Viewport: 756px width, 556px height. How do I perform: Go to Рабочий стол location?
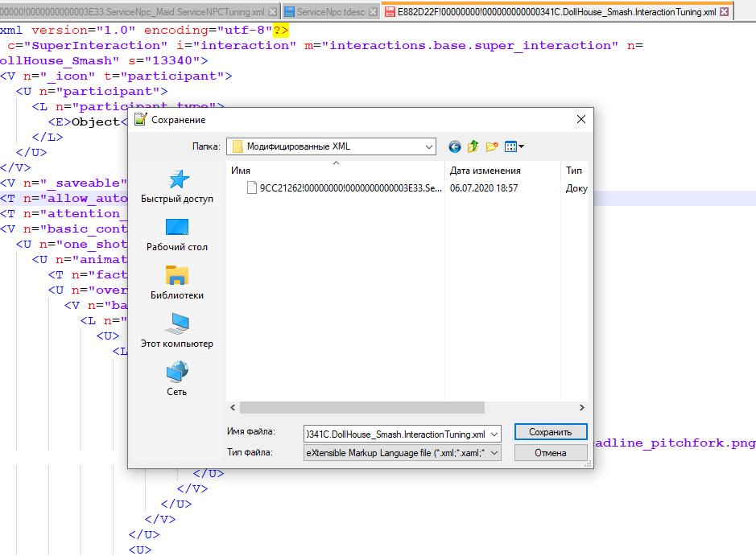[177, 235]
